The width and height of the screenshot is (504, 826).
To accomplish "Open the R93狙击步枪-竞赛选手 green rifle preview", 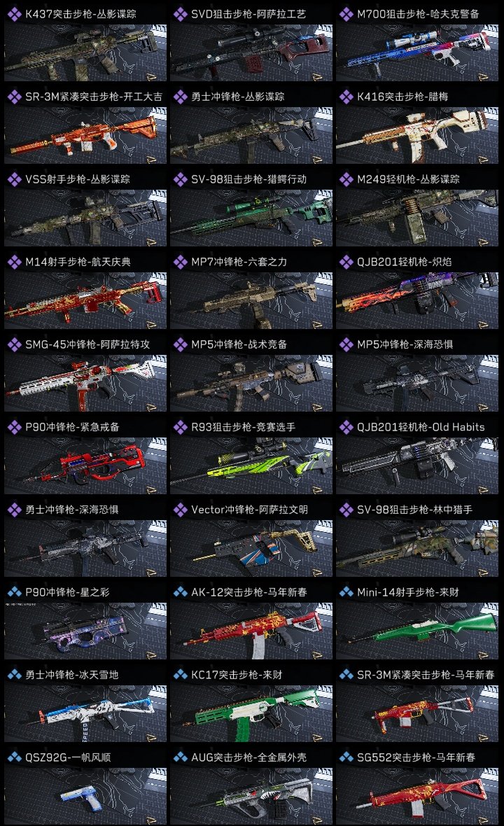I will click(251, 465).
